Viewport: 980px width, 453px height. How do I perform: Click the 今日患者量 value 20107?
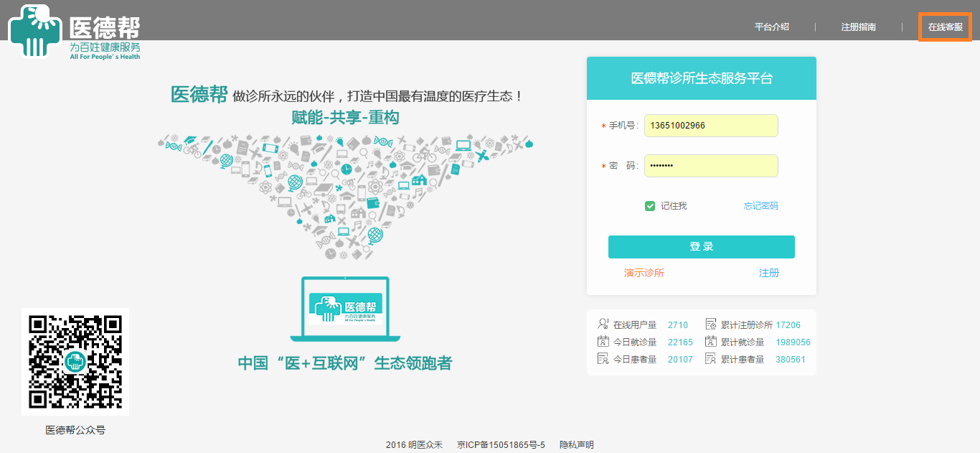[x=681, y=360]
